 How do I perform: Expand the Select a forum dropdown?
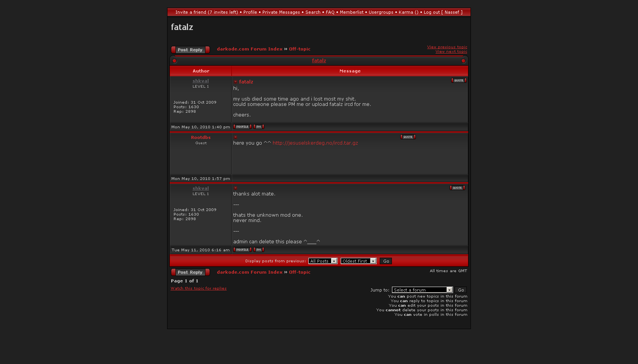click(422, 290)
